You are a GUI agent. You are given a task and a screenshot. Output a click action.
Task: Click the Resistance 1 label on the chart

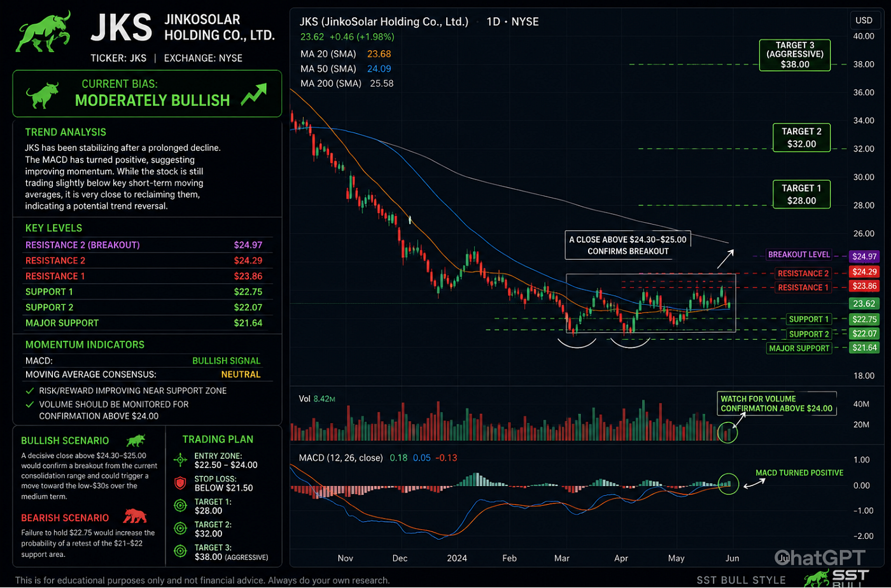[803, 288]
